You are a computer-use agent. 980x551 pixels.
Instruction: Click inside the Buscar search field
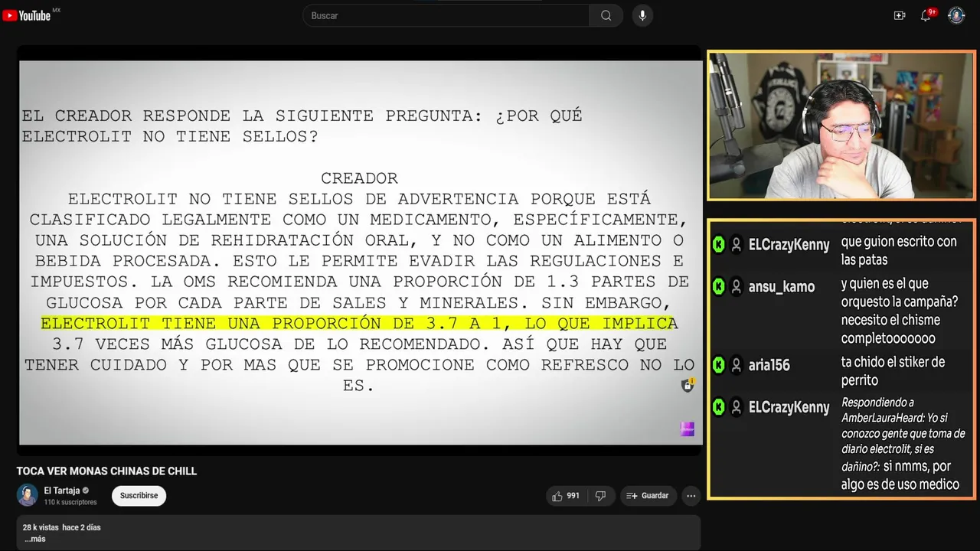coord(446,15)
